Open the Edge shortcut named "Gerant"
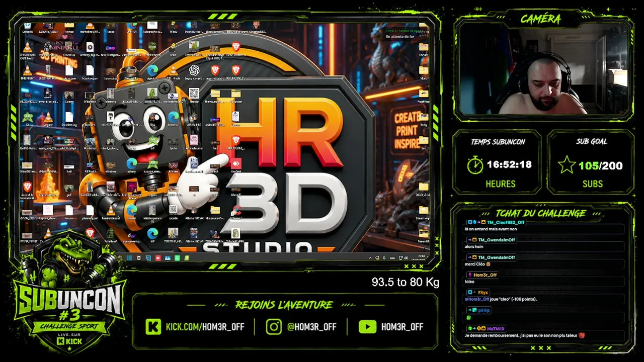The image size is (644, 362). click(132, 212)
